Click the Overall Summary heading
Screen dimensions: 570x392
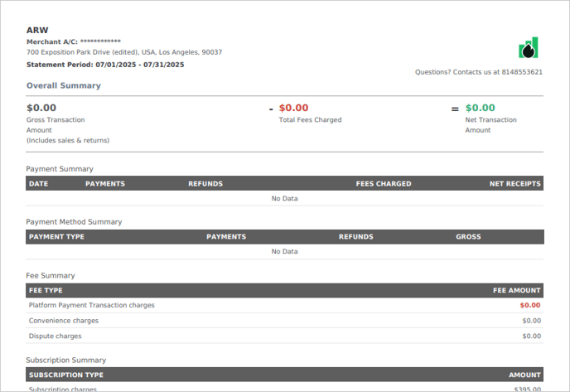[x=64, y=85]
